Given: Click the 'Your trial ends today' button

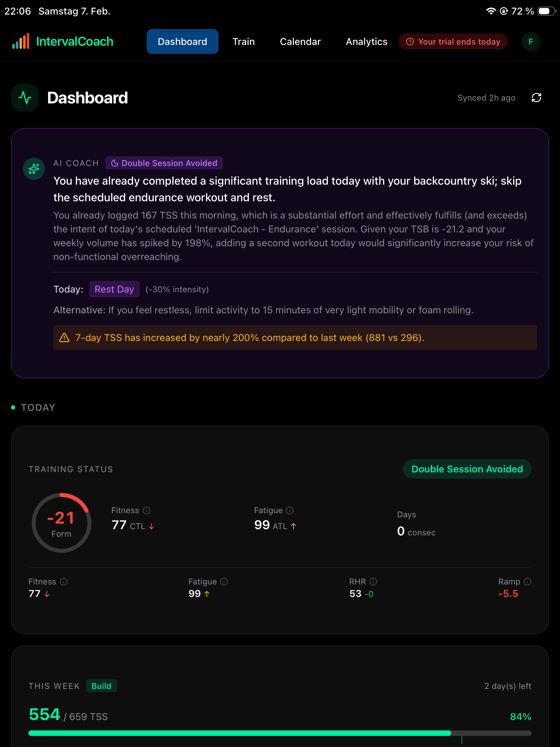Looking at the screenshot, I should point(453,41).
